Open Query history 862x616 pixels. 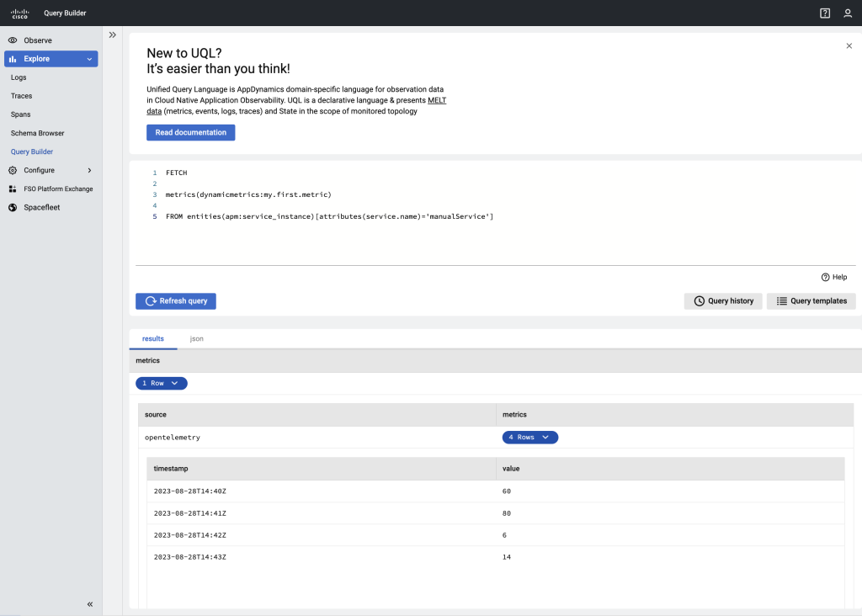coord(722,300)
